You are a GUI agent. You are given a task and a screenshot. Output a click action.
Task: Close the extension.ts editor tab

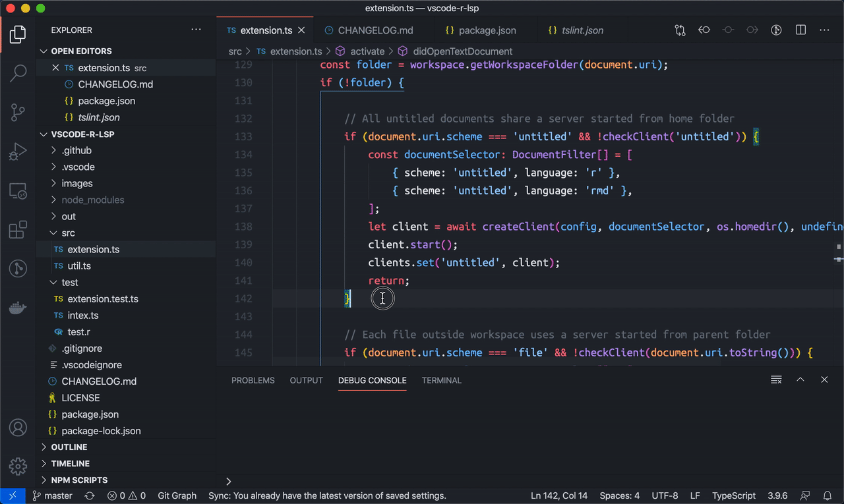point(301,30)
